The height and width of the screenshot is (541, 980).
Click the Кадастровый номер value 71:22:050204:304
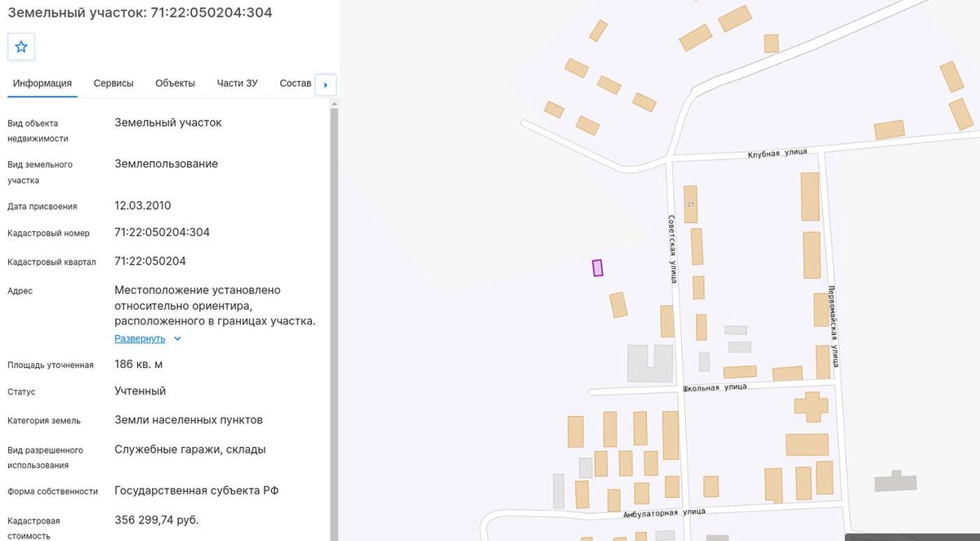(x=162, y=232)
